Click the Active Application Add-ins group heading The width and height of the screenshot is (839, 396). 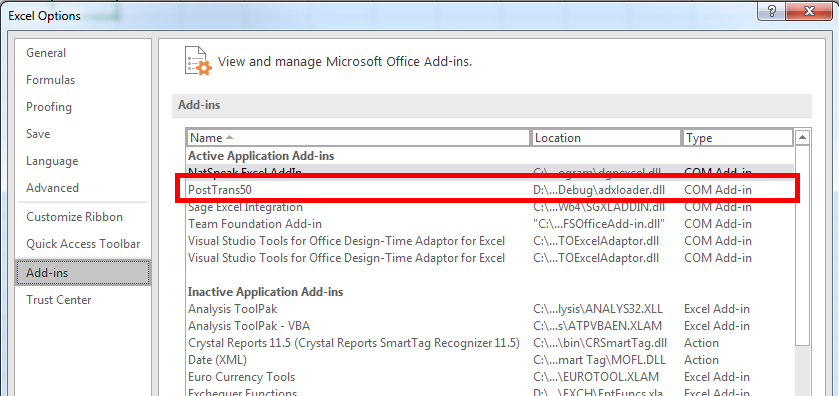click(261, 156)
